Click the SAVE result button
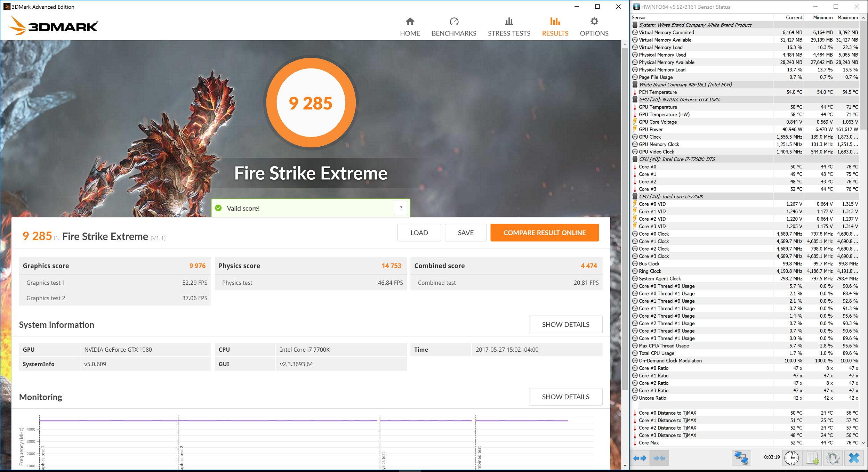868x472 pixels. coord(466,233)
